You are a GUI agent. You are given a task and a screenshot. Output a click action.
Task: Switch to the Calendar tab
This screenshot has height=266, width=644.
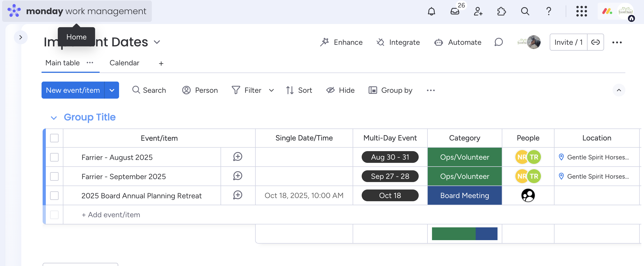click(124, 63)
